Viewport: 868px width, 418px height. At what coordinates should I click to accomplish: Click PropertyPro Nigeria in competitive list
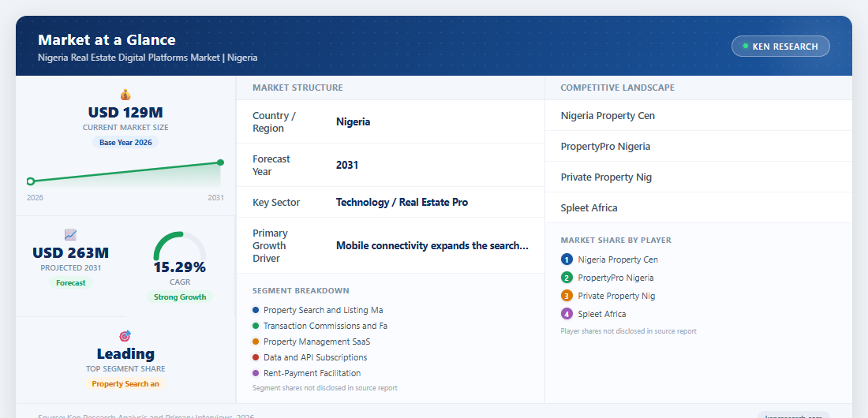tap(605, 147)
